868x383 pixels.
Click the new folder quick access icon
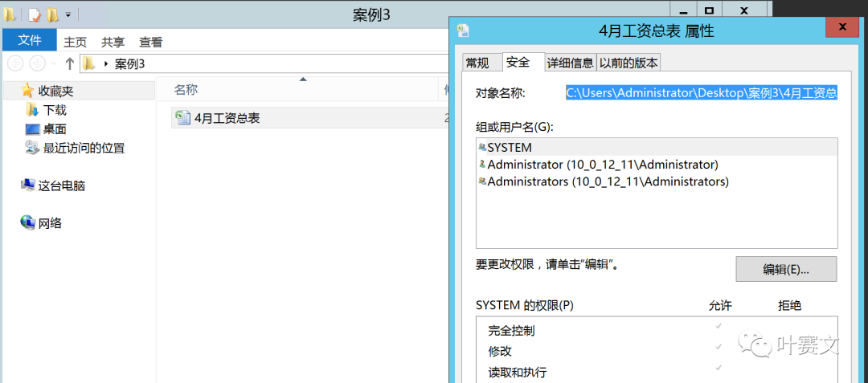pos(52,14)
